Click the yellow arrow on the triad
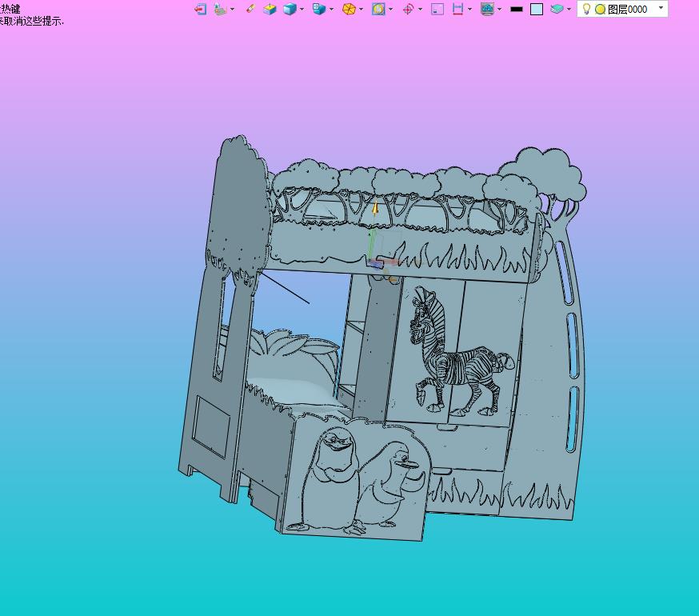The height and width of the screenshot is (616, 699). click(375, 208)
